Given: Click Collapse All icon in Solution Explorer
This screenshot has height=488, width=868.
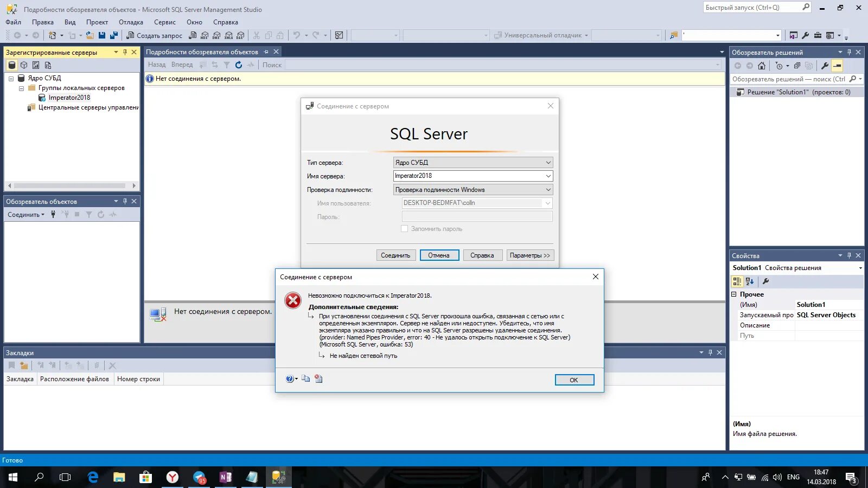Looking at the screenshot, I should [x=797, y=66].
